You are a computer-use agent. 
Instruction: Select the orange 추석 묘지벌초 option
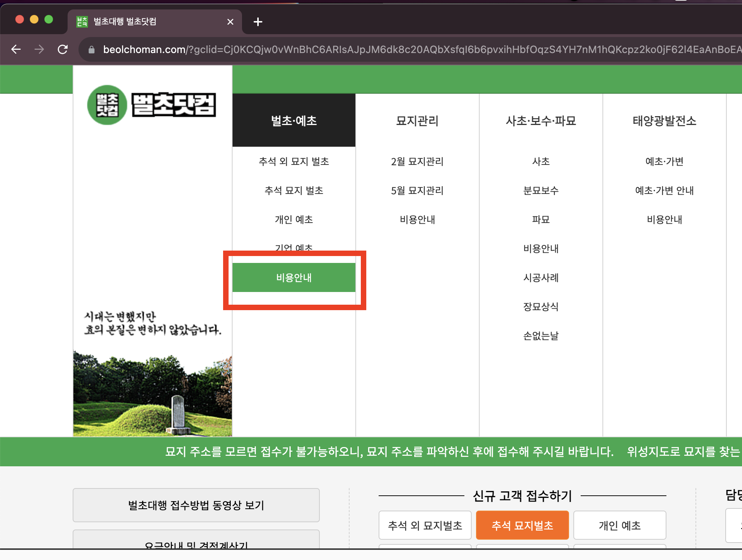click(x=522, y=525)
